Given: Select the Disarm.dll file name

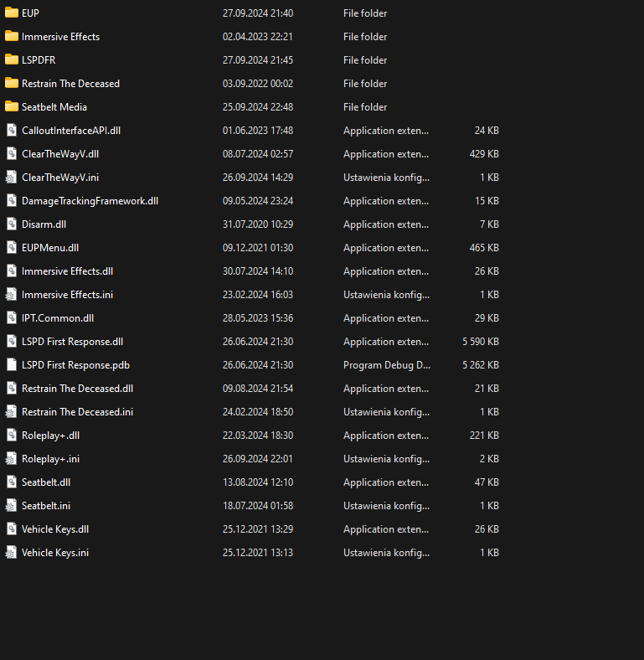Looking at the screenshot, I should (44, 224).
